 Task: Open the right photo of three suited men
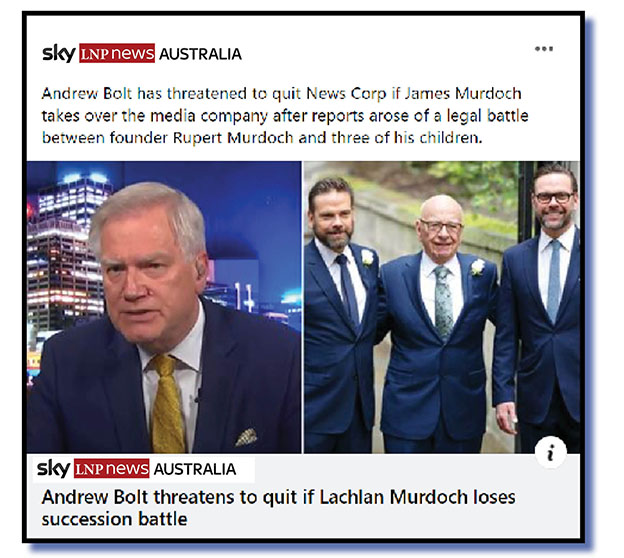pos(441,307)
